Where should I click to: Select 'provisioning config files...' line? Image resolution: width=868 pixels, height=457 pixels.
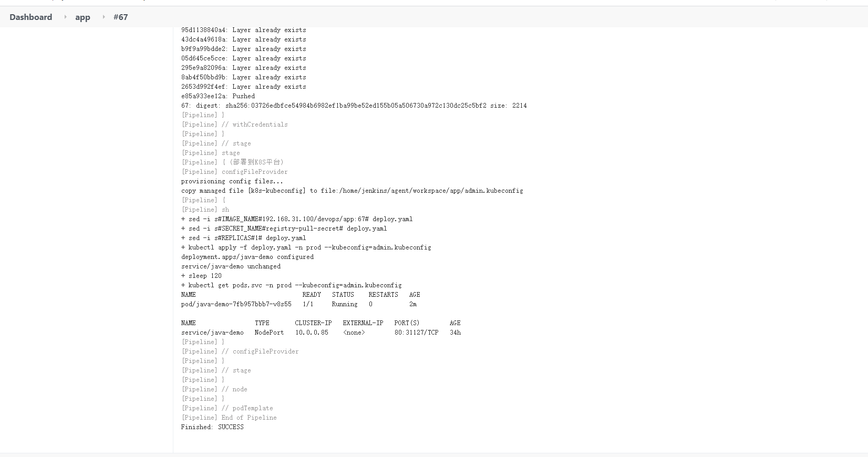coord(232,181)
